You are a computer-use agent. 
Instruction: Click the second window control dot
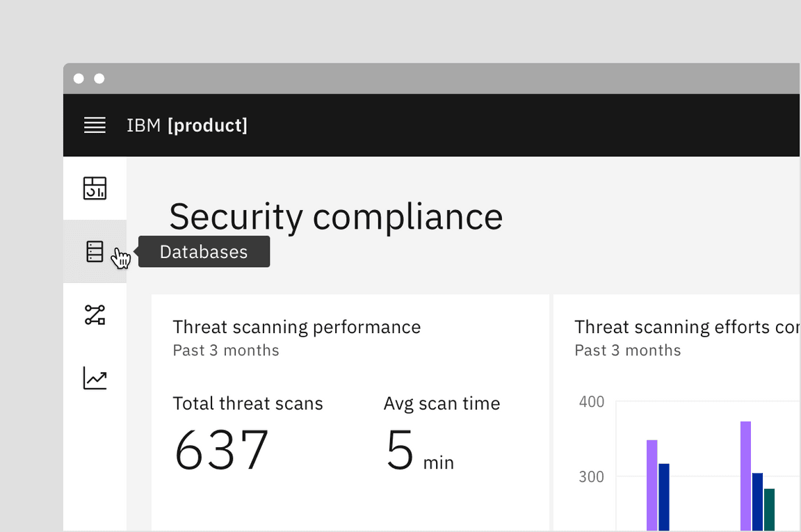(x=99, y=79)
